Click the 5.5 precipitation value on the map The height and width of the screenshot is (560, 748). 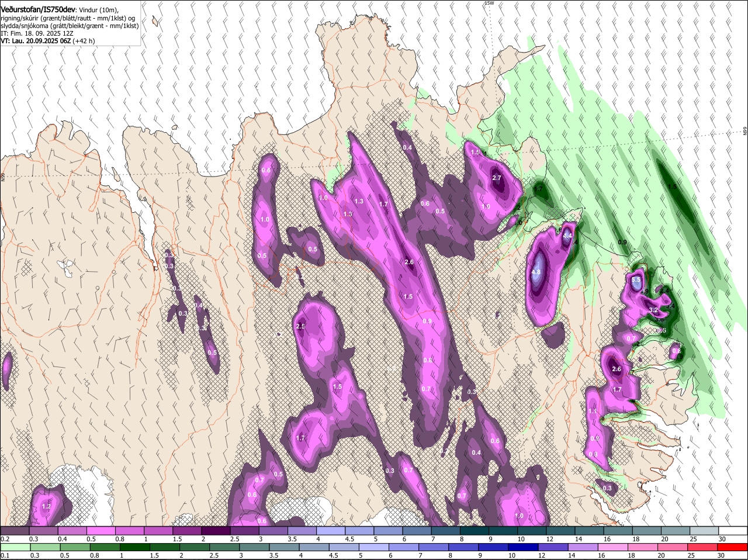coord(636,280)
